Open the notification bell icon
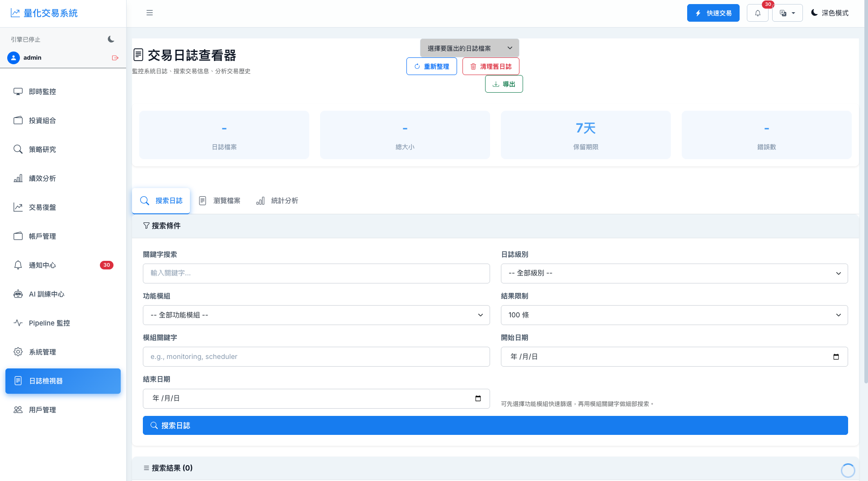Viewport: 868px width, 481px height. (x=758, y=13)
